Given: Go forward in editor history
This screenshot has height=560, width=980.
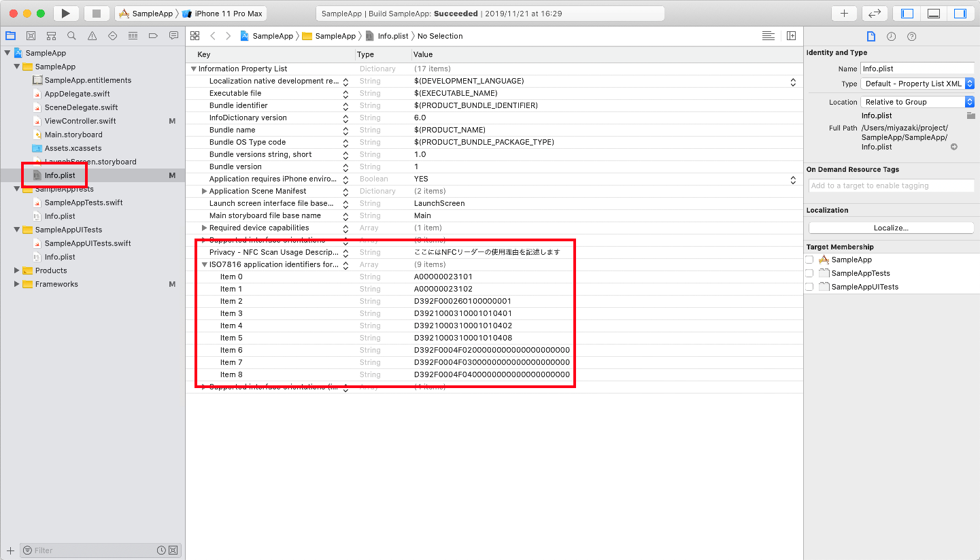Looking at the screenshot, I should (229, 36).
